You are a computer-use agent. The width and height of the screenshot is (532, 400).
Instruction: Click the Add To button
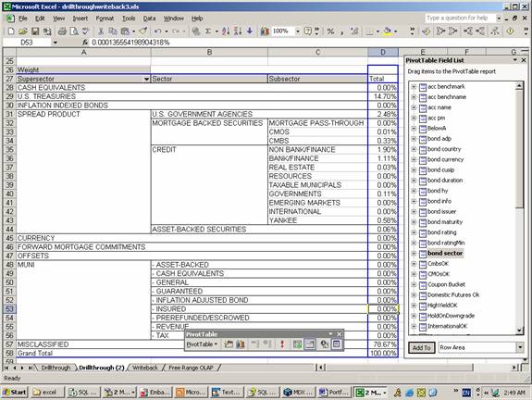(422, 348)
